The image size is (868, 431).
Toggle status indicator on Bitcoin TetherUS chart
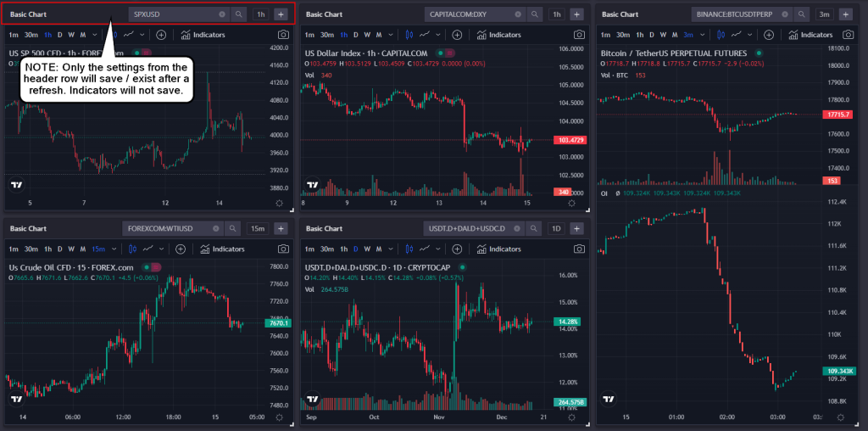coord(759,53)
